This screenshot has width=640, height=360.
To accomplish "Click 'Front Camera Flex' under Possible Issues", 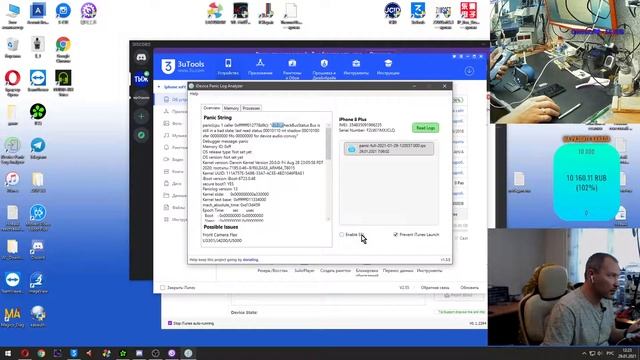I will tap(220, 235).
